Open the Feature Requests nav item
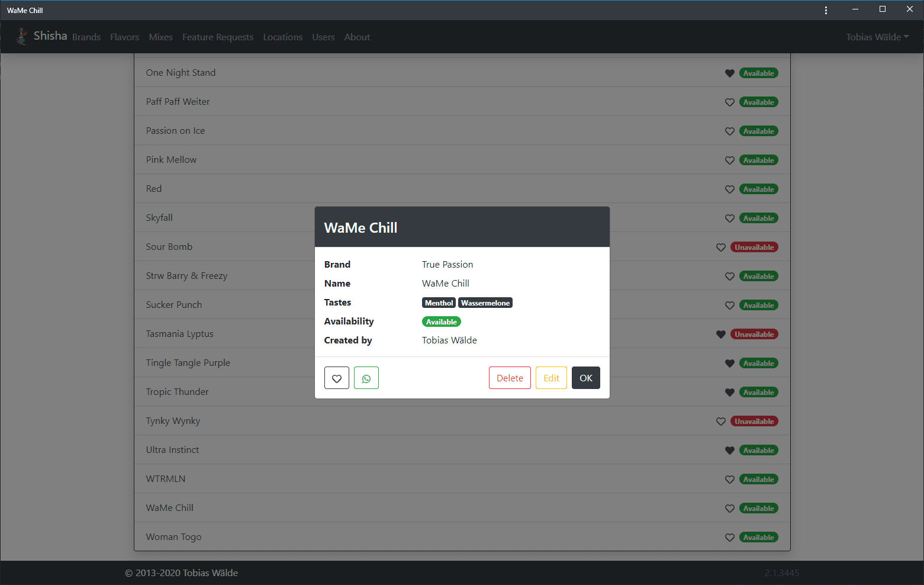This screenshot has width=924, height=585. click(218, 37)
